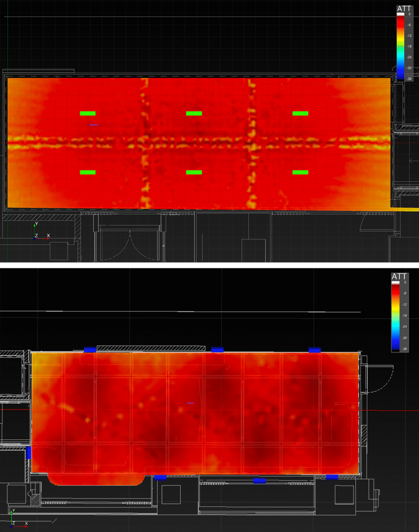Select right blue speaker on lower map's bottom wall
This screenshot has width=419, height=532.
coord(332,477)
